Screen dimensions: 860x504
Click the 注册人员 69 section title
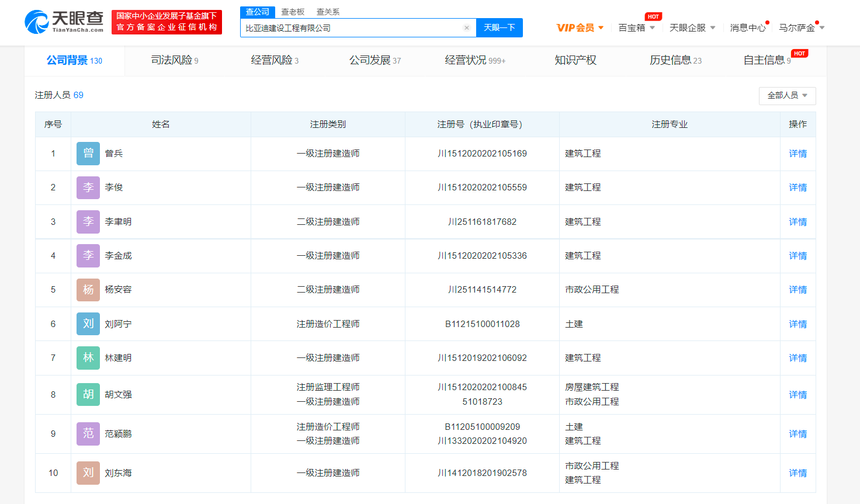59,95
